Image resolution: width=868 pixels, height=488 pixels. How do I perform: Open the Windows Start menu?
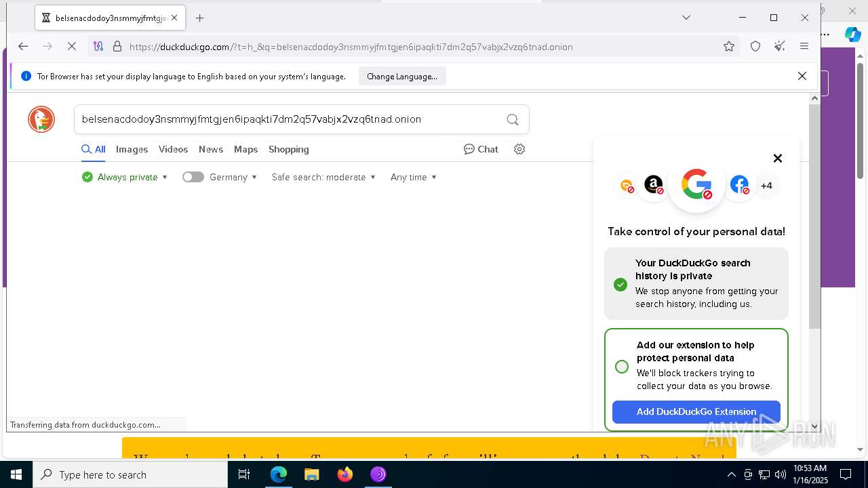coord(16,474)
